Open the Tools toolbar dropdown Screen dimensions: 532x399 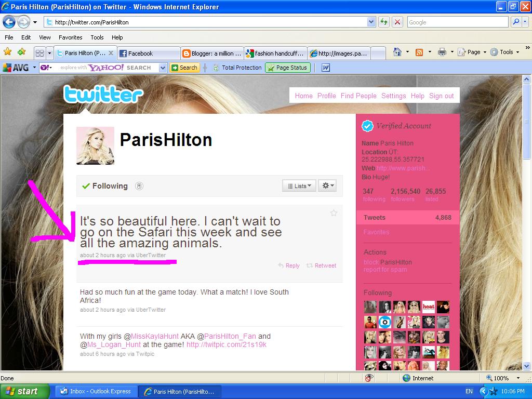click(505, 52)
